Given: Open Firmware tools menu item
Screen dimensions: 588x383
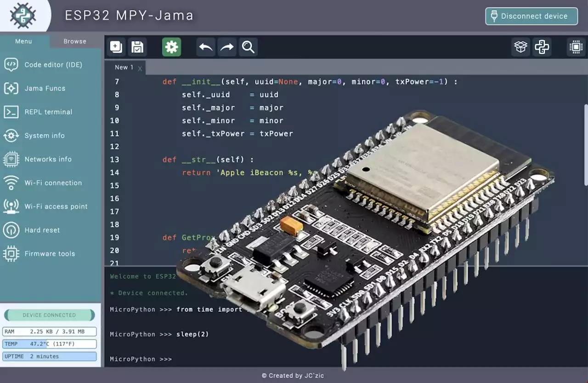Looking at the screenshot, I should click(x=51, y=254).
